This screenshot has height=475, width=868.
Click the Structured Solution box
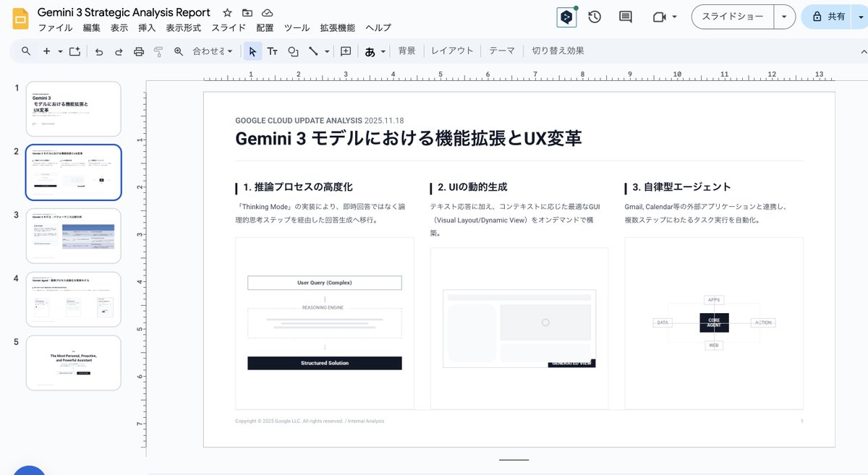[324, 363]
